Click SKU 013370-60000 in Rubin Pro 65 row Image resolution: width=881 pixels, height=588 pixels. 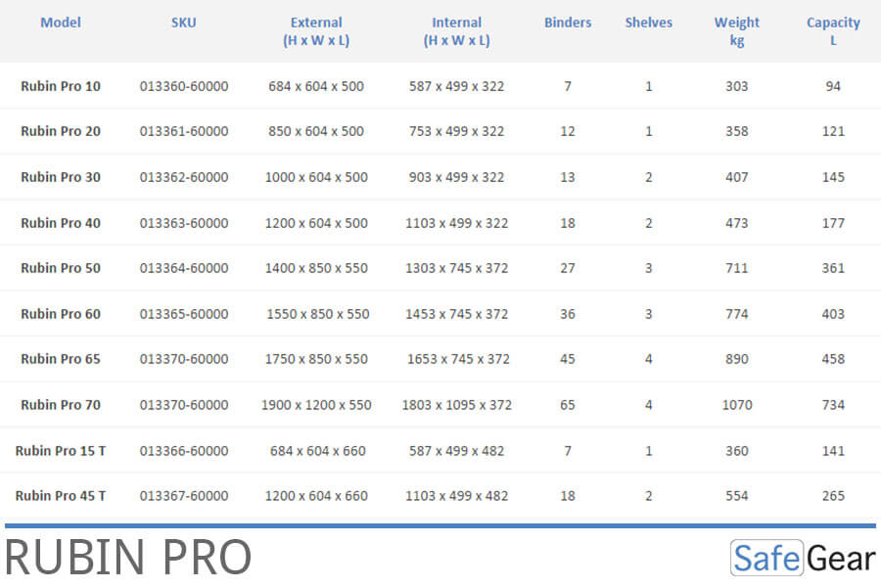tap(184, 359)
